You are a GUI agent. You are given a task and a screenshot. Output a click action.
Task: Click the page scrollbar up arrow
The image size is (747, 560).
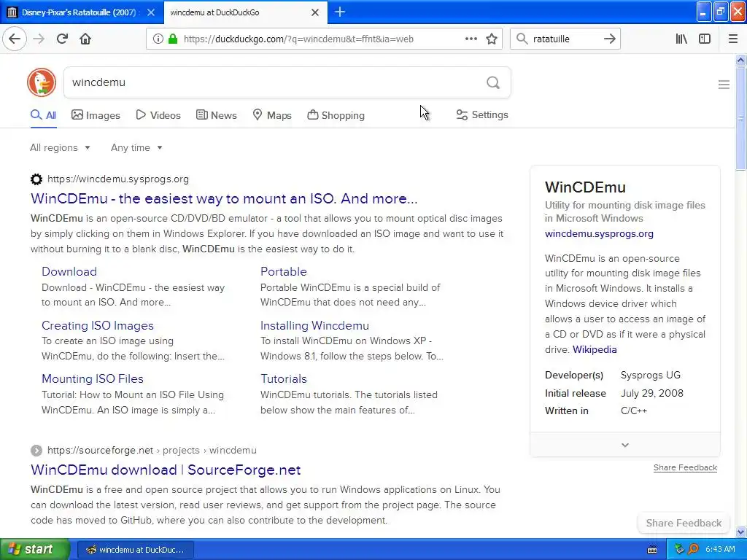click(x=741, y=60)
